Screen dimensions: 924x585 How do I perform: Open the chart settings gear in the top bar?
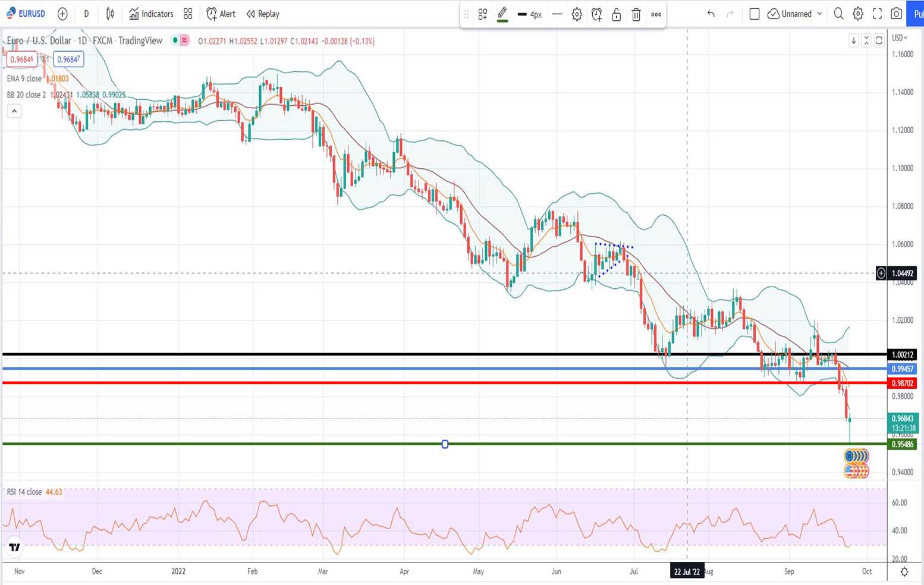click(x=857, y=14)
